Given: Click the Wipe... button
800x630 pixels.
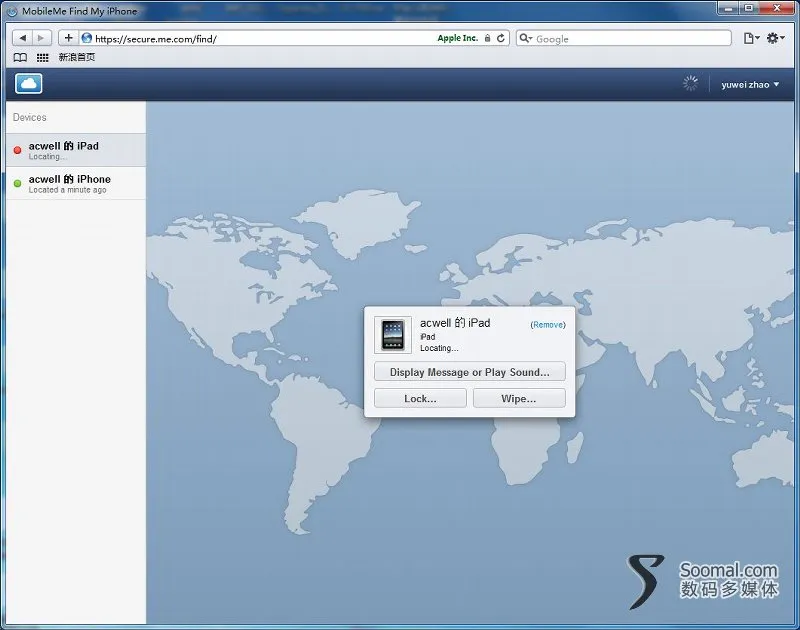Looking at the screenshot, I should coord(519,398).
